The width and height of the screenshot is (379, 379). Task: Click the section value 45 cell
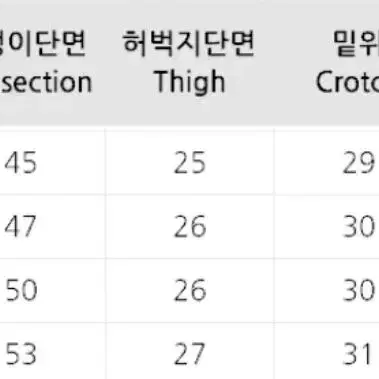(x=20, y=163)
